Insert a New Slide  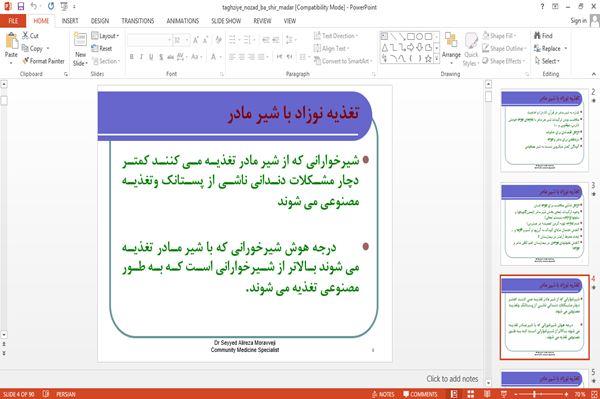coord(80,50)
